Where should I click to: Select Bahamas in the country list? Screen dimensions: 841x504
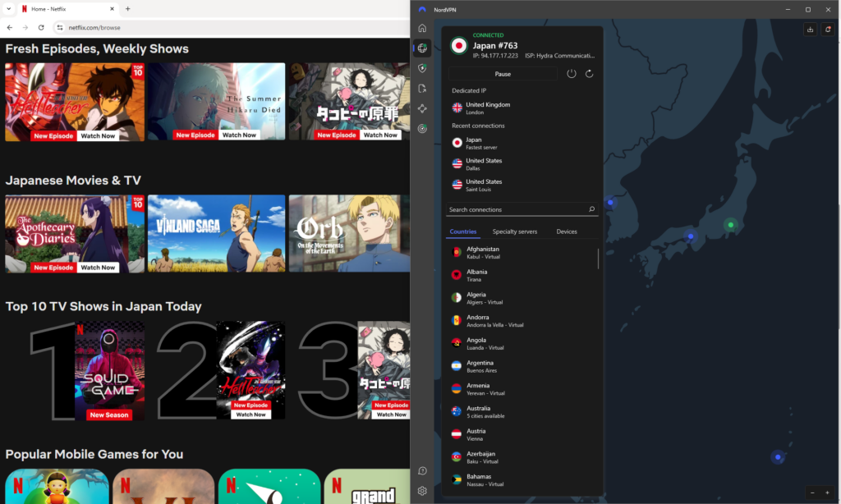522,480
